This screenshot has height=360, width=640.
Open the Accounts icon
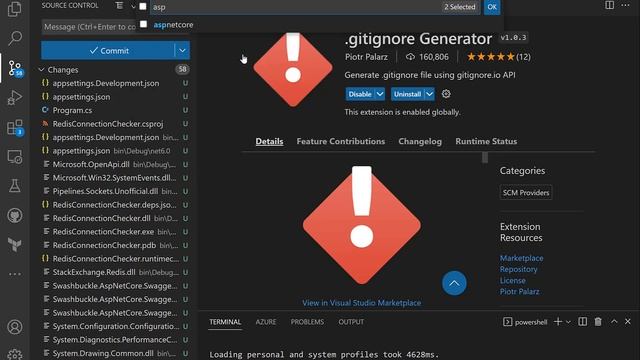[15, 327]
